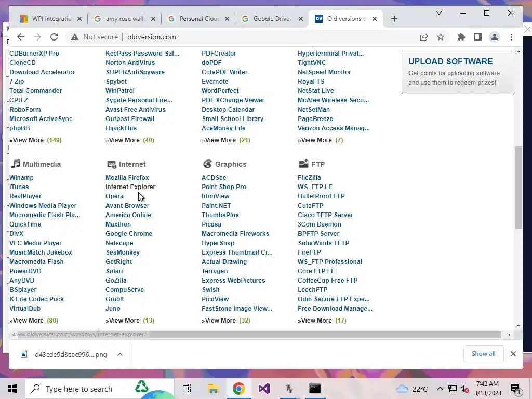Viewport: 532px width, 399px height.
Task: Click the share page icon
Action: [424, 37]
